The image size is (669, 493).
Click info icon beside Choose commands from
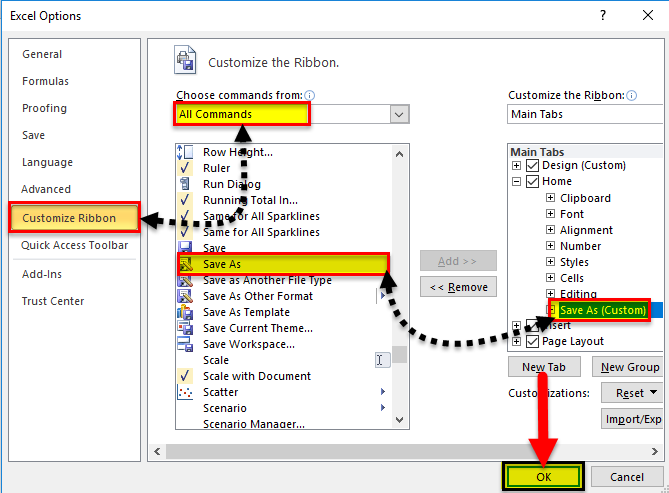(x=310, y=95)
